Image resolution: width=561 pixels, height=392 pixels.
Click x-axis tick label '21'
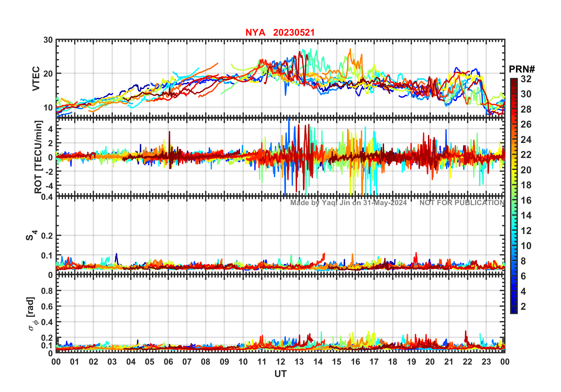click(449, 362)
